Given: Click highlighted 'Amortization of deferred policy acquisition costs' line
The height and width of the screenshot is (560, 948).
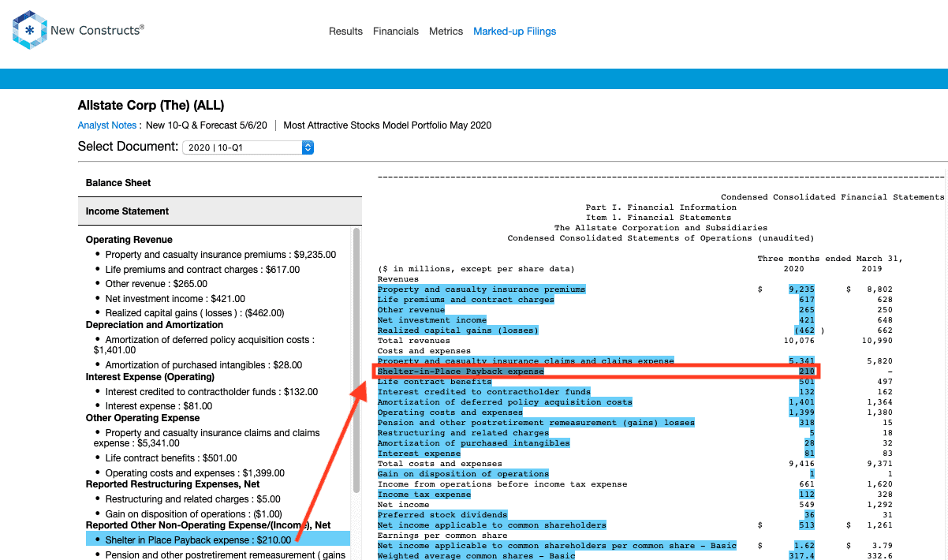Looking at the screenshot, I should (x=505, y=402).
